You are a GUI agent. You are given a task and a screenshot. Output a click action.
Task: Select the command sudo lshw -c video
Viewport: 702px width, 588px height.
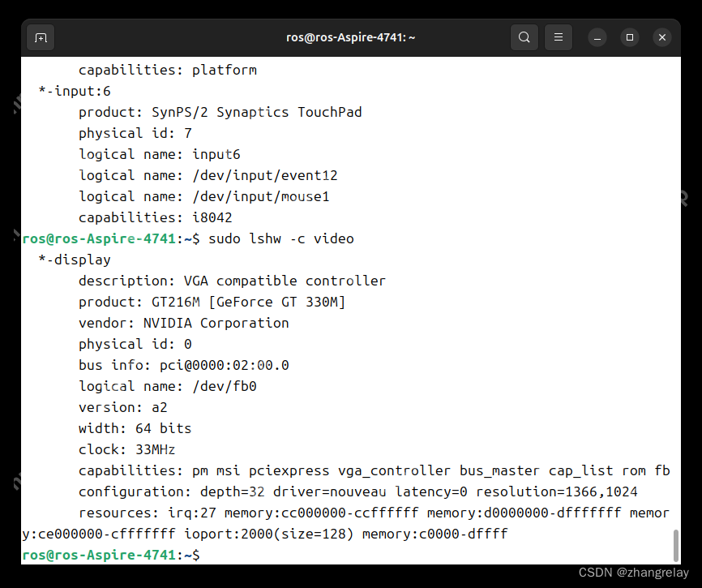click(x=280, y=238)
